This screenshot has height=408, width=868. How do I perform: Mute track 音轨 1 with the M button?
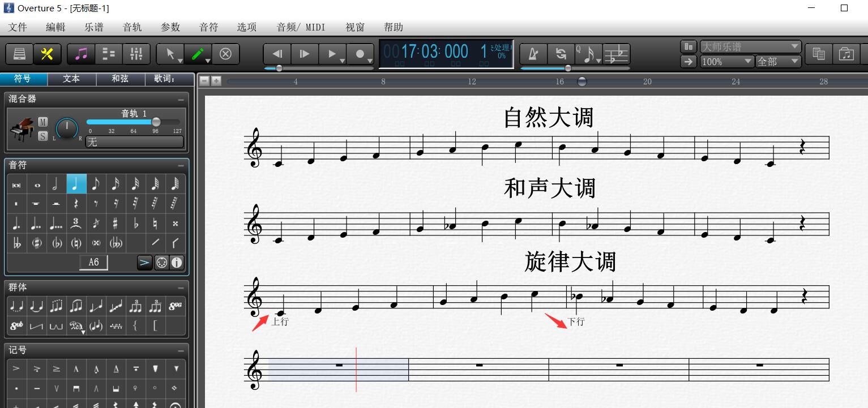click(42, 121)
